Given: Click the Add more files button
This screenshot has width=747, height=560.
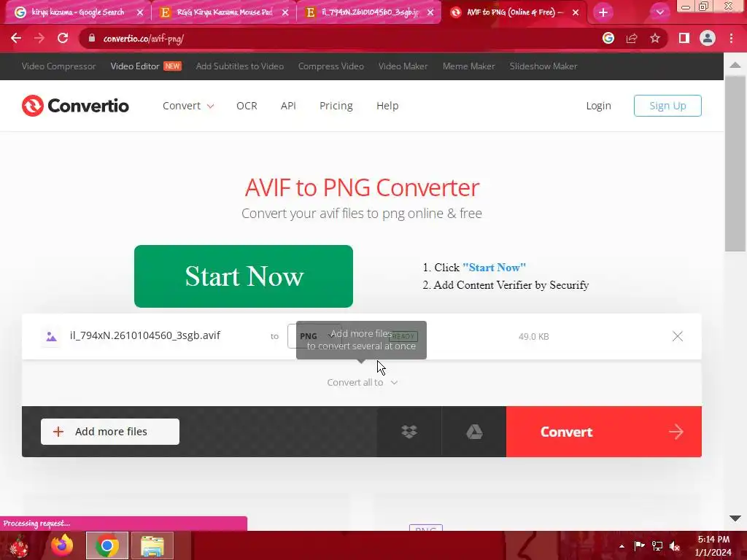Looking at the screenshot, I should pos(110,432).
